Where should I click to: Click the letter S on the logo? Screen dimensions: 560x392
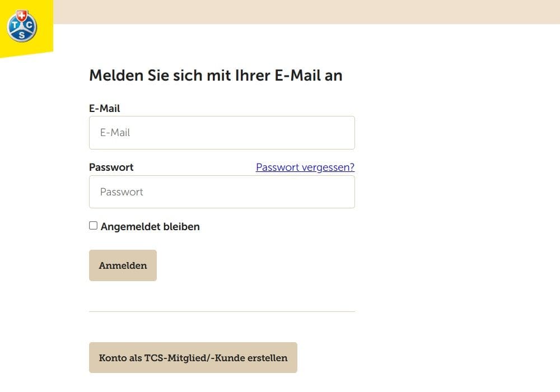click(x=22, y=35)
